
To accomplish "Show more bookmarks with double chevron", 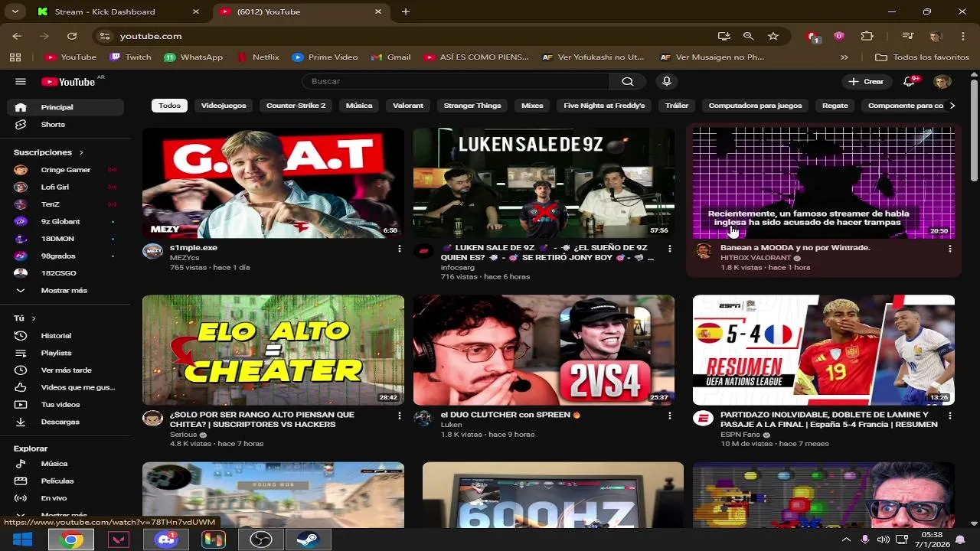I will pyautogui.click(x=844, y=57).
